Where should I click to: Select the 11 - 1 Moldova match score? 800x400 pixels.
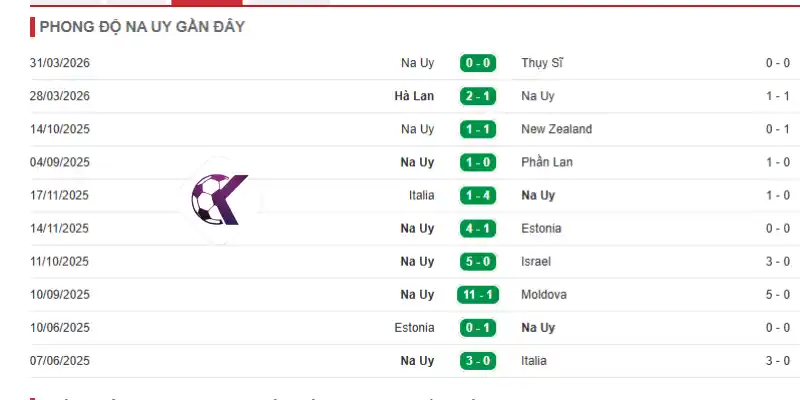(478, 295)
